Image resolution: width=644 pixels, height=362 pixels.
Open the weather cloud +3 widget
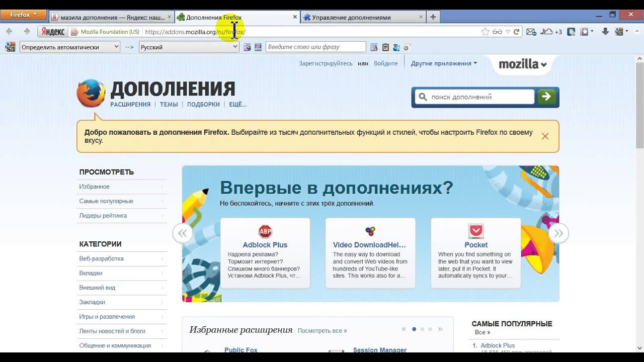(551, 32)
